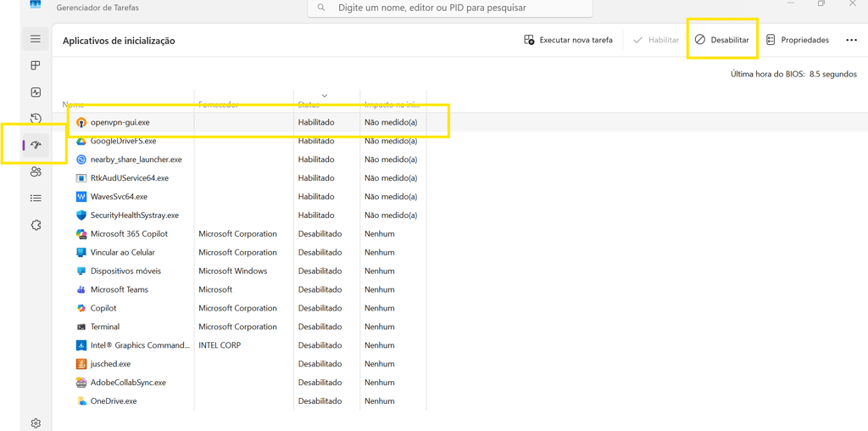Click Nenhum impact of Microsoft Teams
868x431 pixels.
click(x=380, y=289)
